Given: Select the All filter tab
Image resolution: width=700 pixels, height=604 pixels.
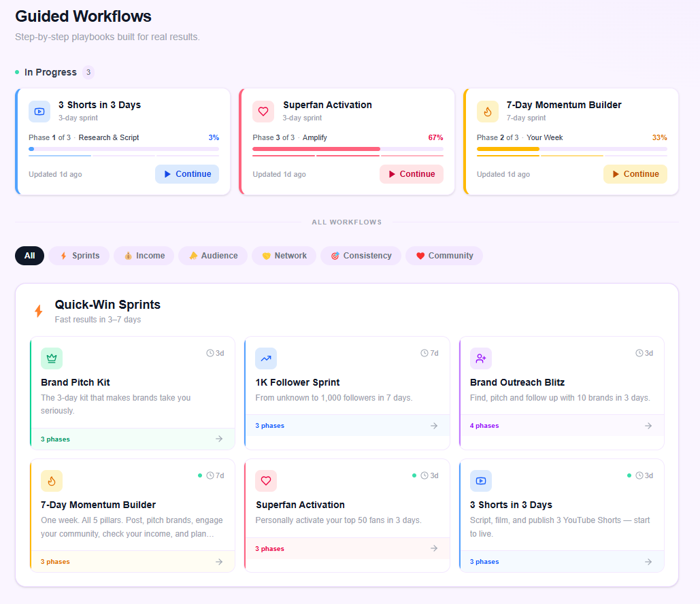Looking at the screenshot, I should 30,256.
